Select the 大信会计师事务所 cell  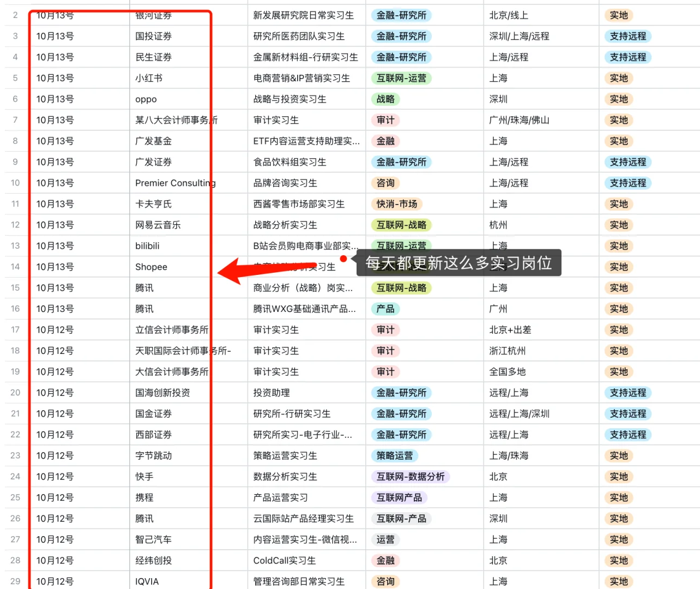[188, 372]
